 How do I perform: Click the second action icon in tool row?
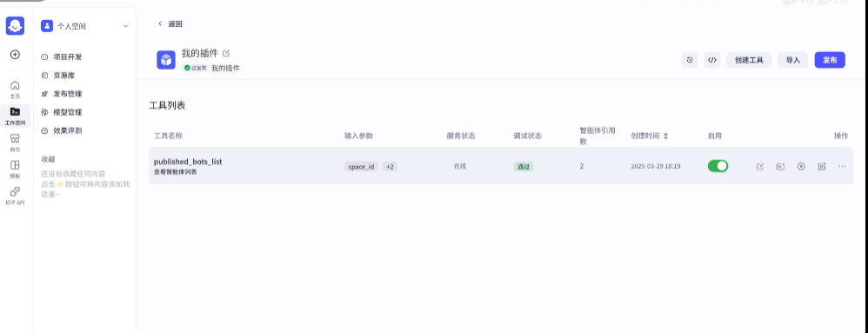[x=780, y=166]
